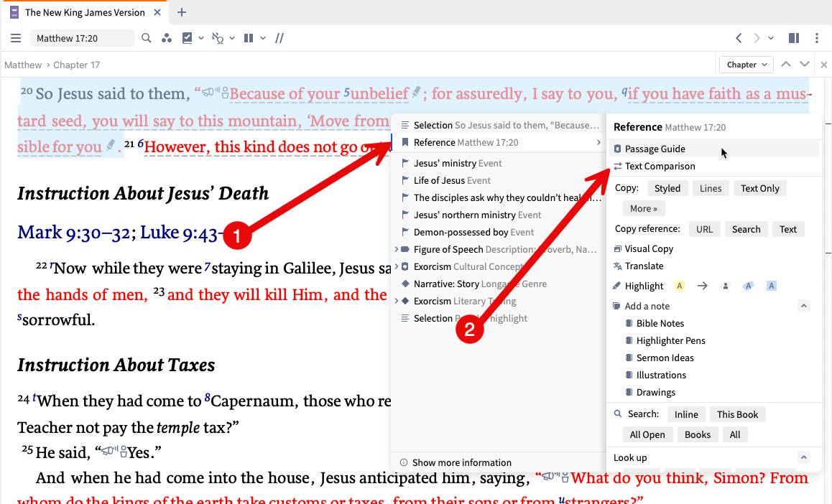Viewport: 832px width, 504px height.
Task: Close the locator bar with X
Action: coord(823,65)
